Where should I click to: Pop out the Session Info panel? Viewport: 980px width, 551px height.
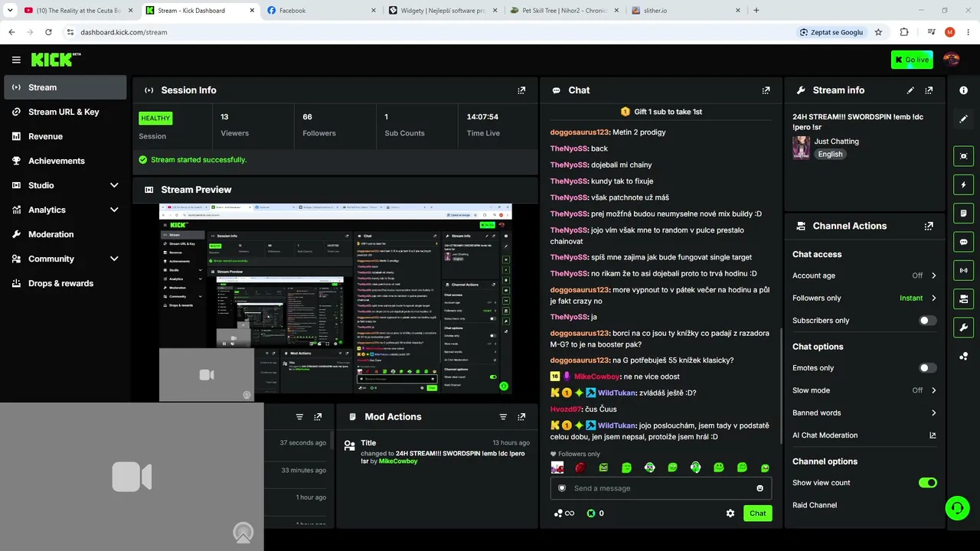click(521, 90)
